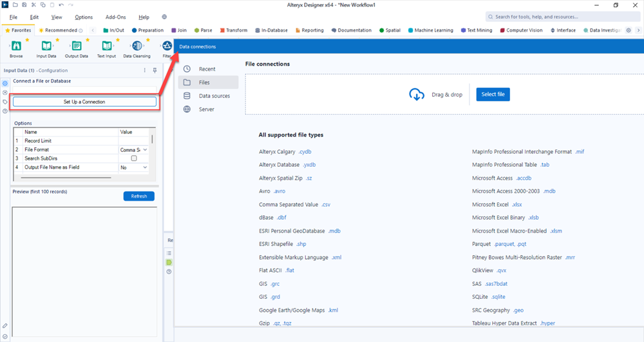Pick the Output Data tool icon
This screenshot has width=644, height=342.
coord(76,46)
